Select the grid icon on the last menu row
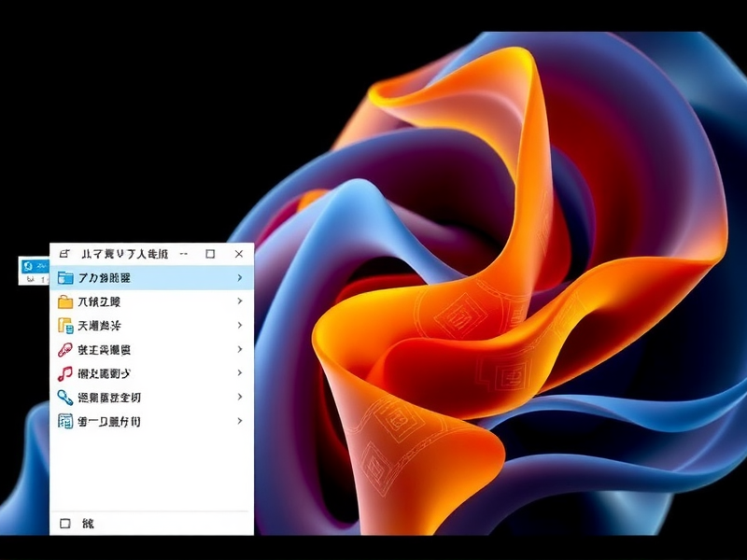 coord(63,421)
